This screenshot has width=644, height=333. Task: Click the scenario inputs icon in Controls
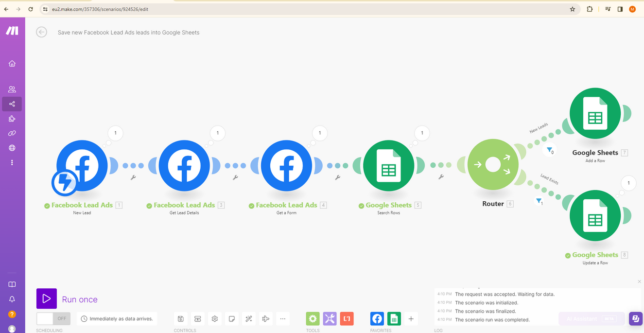pos(197,319)
